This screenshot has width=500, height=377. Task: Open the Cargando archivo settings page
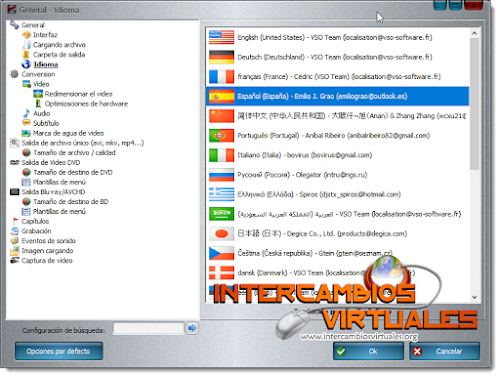pyautogui.click(x=59, y=45)
